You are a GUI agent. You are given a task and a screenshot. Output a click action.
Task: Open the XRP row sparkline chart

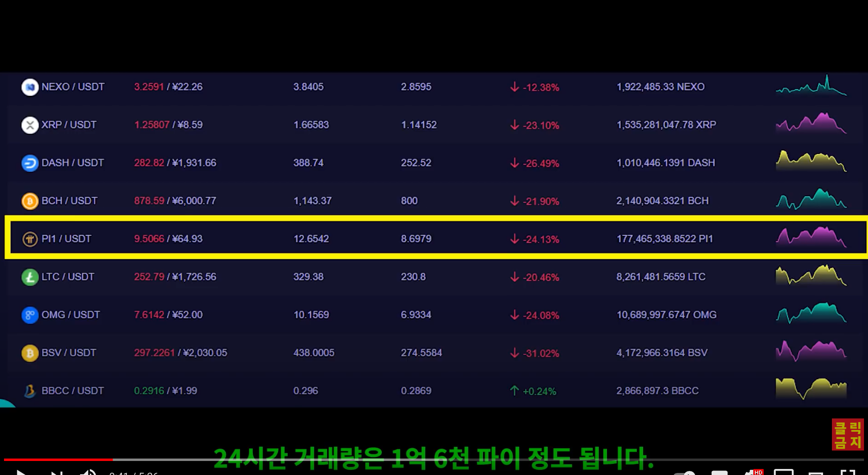pos(811,123)
